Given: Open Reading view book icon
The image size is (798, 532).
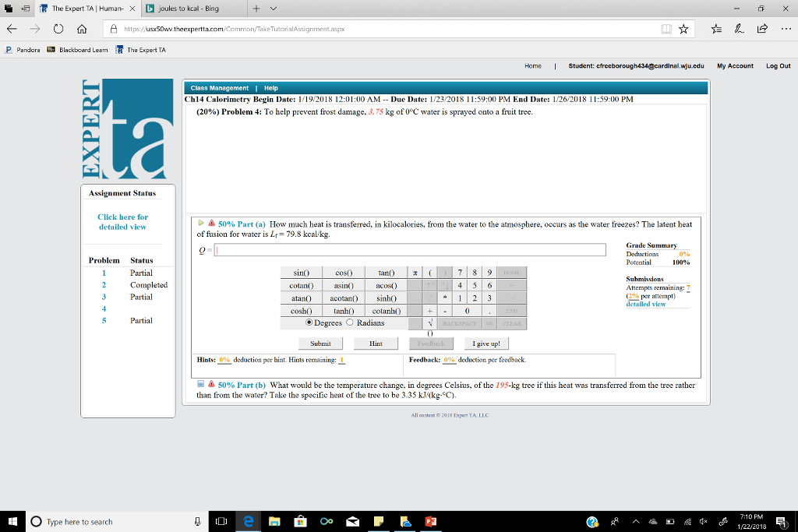Looking at the screenshot, I should tap(666, 29).
